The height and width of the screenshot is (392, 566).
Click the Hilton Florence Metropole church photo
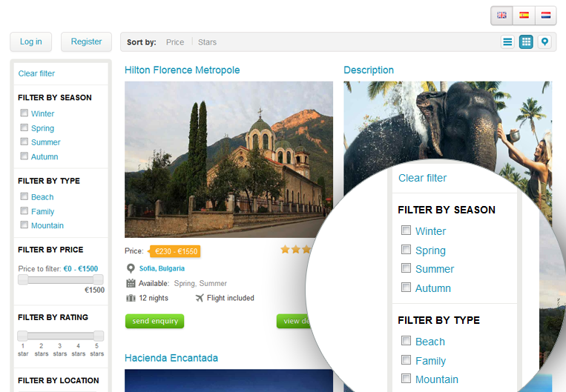(x=229, y=159)
